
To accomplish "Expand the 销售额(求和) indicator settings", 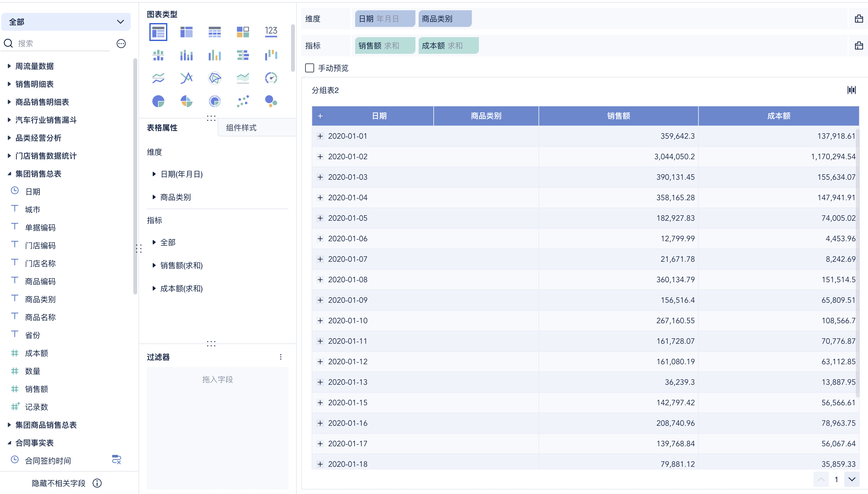I will click(x=154, y=265).
